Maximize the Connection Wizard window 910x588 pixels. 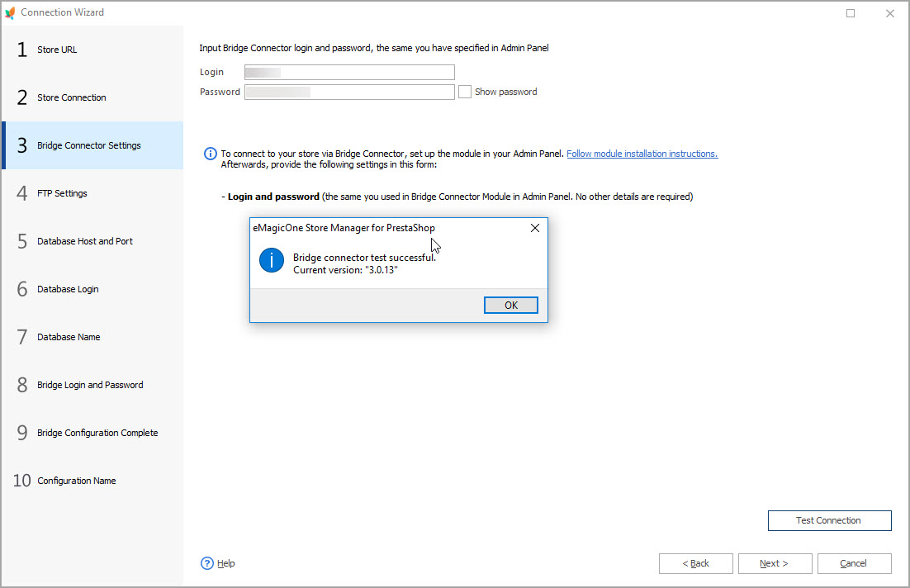pos(851,12)
